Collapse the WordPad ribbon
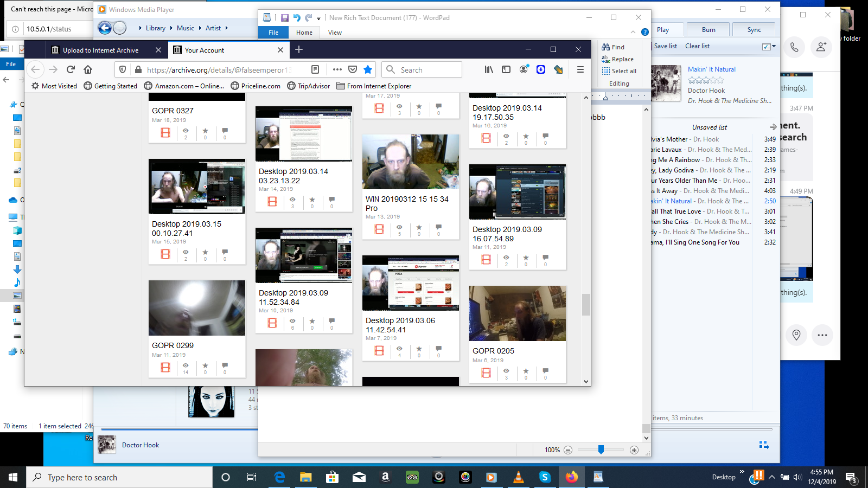 (633, 32)
